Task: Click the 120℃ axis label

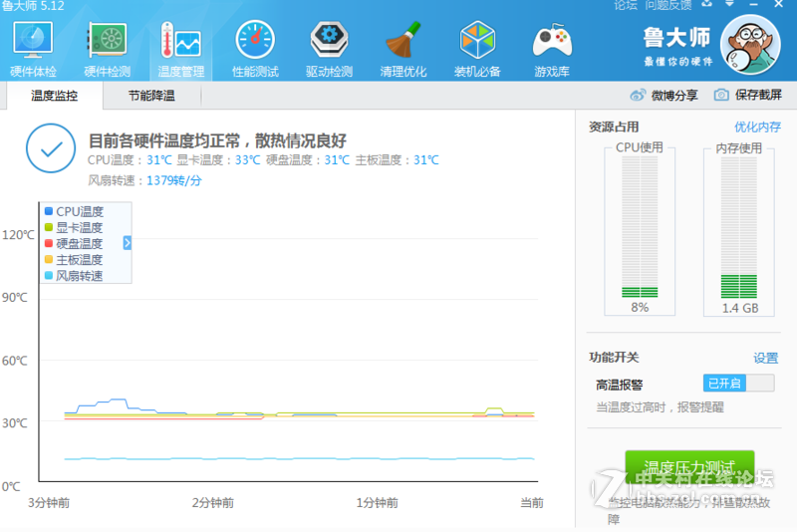Action: (18, 235)
